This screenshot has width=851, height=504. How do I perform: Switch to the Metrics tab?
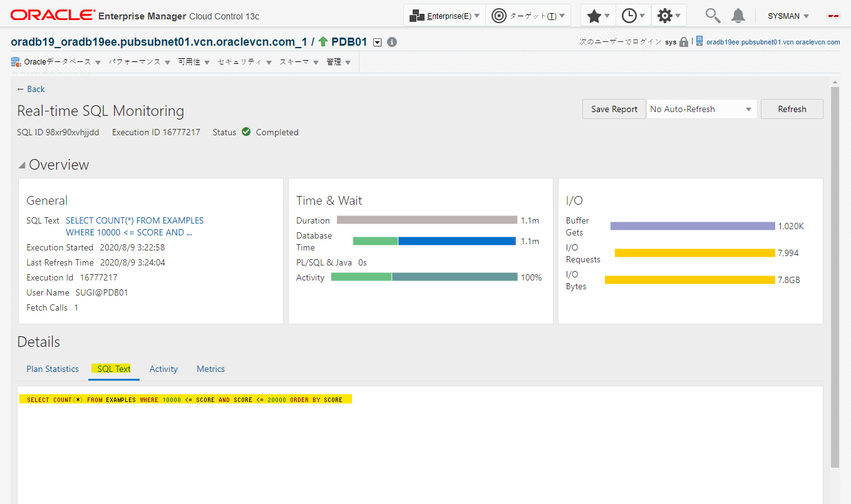click(x=210, y=369)
